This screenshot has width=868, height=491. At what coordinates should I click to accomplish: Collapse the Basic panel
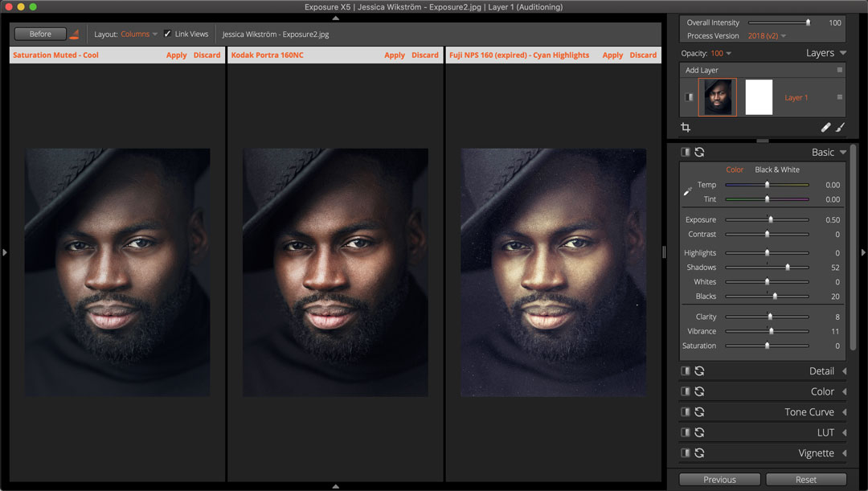843,152
